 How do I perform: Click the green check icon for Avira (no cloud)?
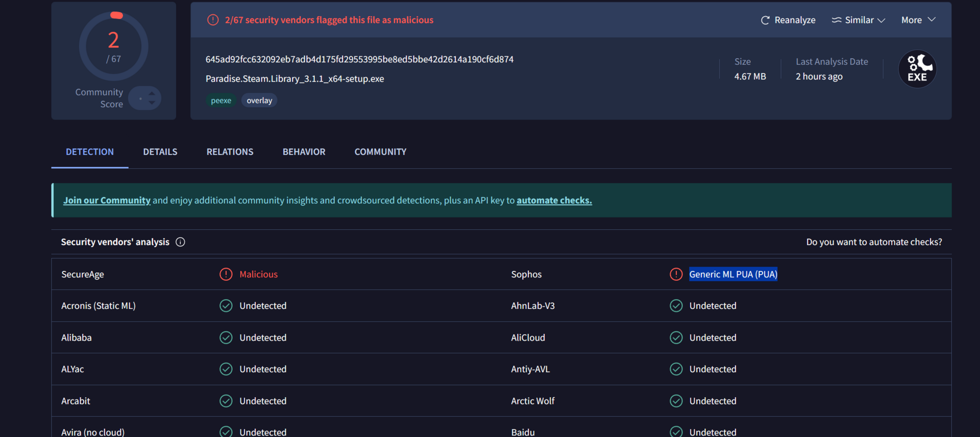(226, 432)
